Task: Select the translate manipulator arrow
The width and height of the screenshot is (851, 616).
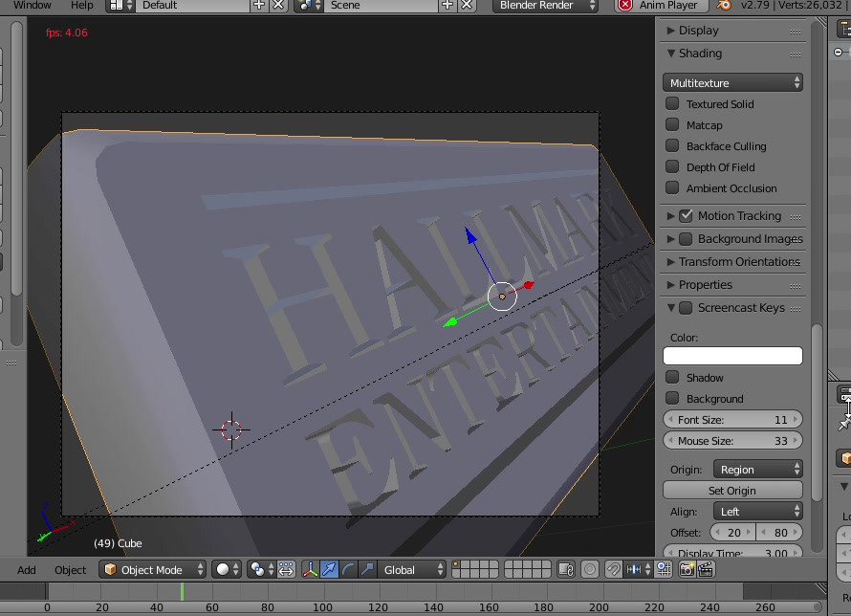Action: tap(329, 569)
